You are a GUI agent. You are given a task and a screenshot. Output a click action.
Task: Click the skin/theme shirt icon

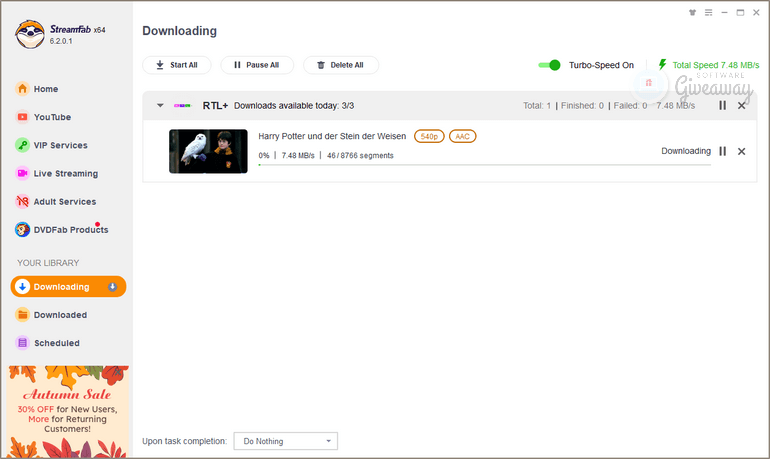tap(691, 13)
